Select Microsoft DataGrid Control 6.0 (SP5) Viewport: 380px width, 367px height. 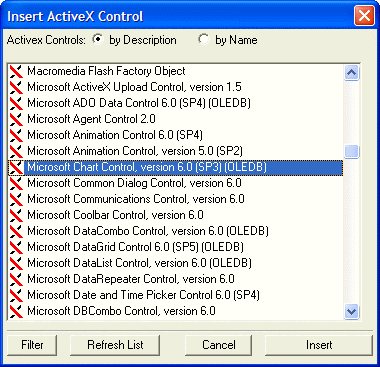click(135, 247)
